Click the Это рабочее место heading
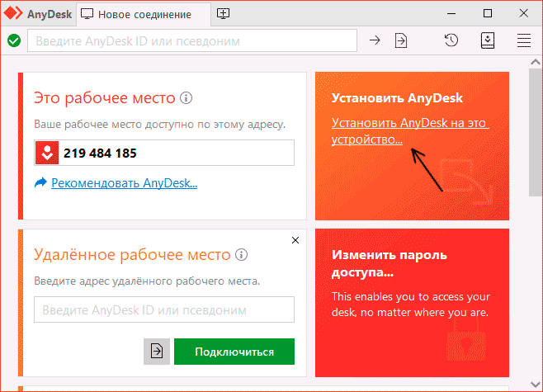Viewport: 543px width, 392px height. [105, 98]
